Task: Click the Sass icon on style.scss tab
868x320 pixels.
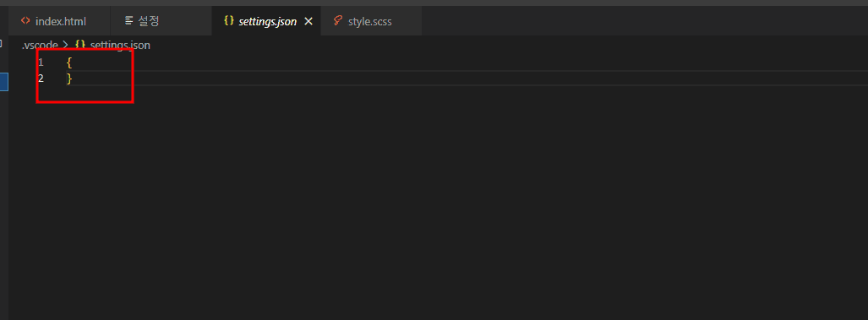Action: [x=338, y=21]
